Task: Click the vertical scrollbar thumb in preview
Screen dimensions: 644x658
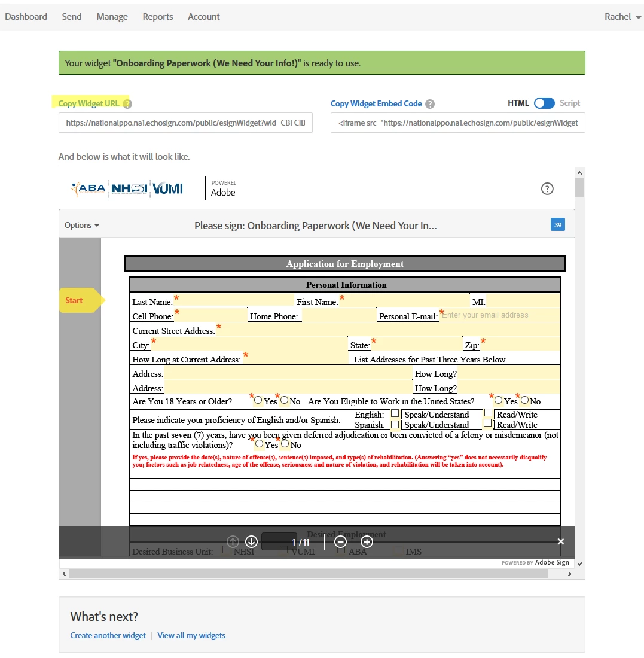Action: [579, 187]
